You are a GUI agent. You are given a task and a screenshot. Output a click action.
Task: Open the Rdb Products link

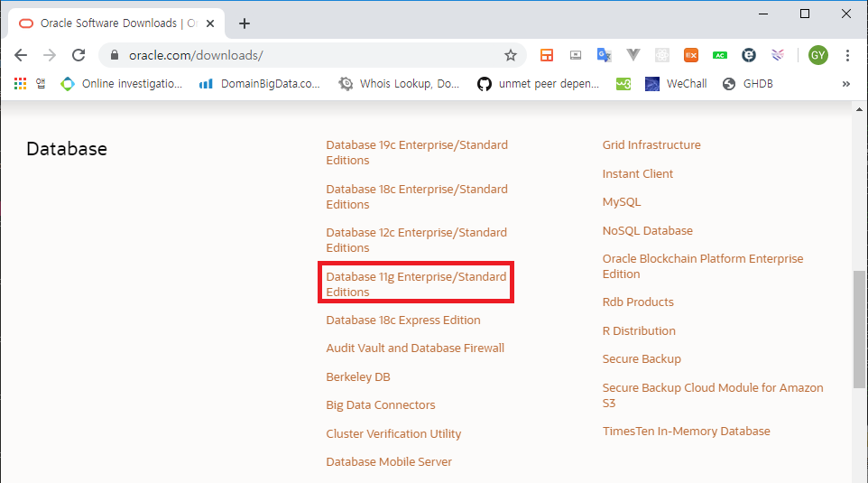point(638,302)
